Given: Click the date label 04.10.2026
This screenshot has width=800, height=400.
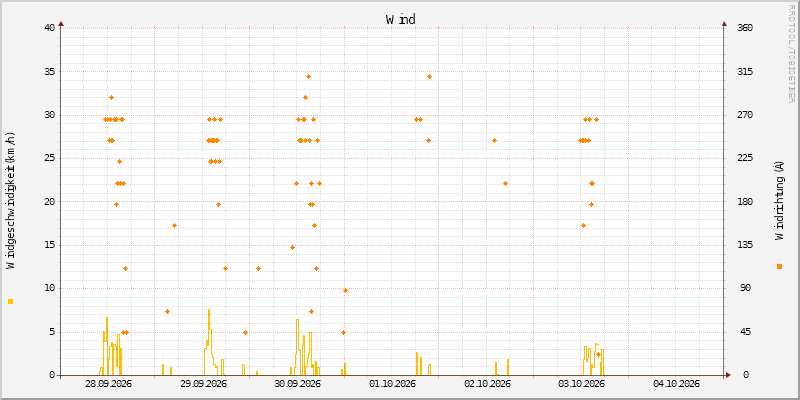Looking at the screenshot, I should click(x=676, y=384).
